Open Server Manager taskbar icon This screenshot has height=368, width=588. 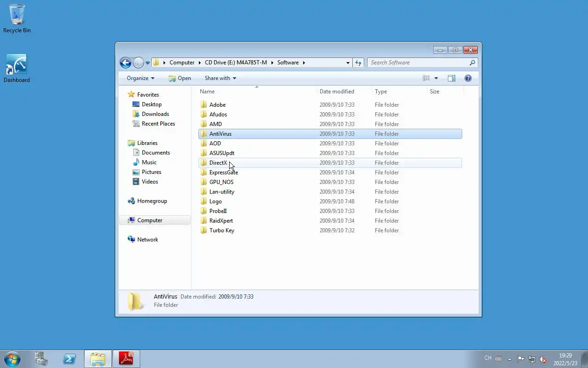(x=41, y=359)
